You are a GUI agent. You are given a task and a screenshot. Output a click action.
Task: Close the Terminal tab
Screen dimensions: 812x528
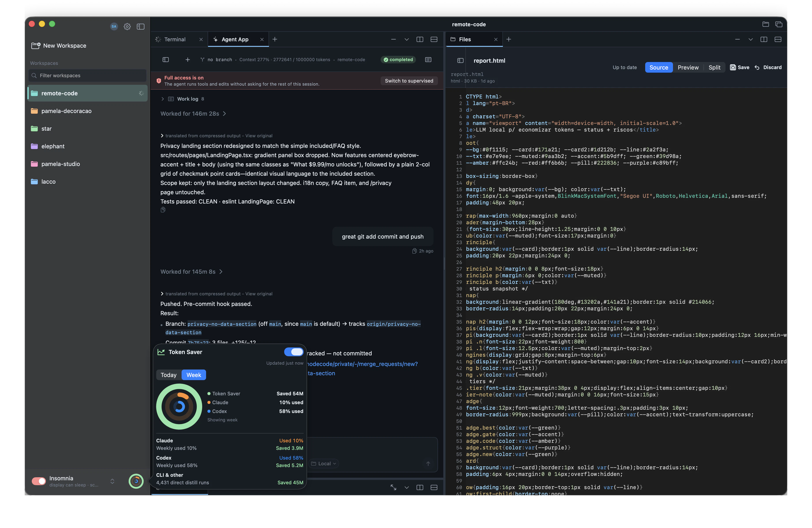click(x=201, y=40)
